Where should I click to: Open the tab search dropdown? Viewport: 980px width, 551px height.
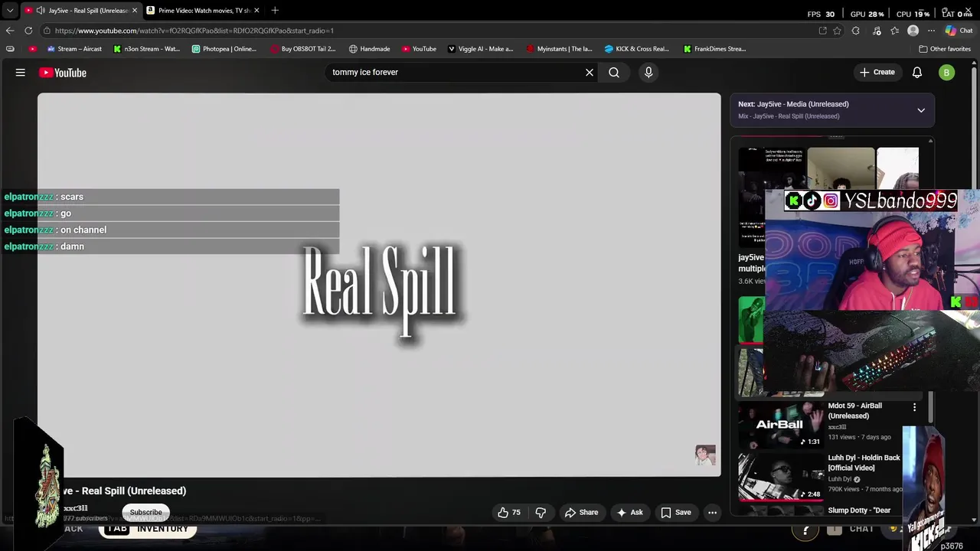click(10, 11)
